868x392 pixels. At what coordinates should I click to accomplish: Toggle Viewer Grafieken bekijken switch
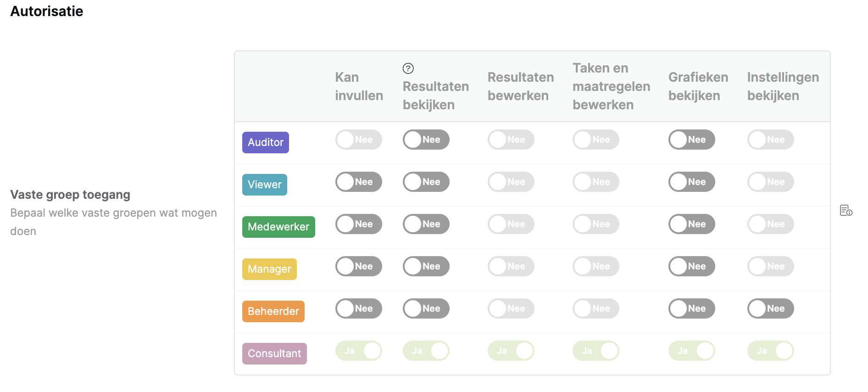691,182
